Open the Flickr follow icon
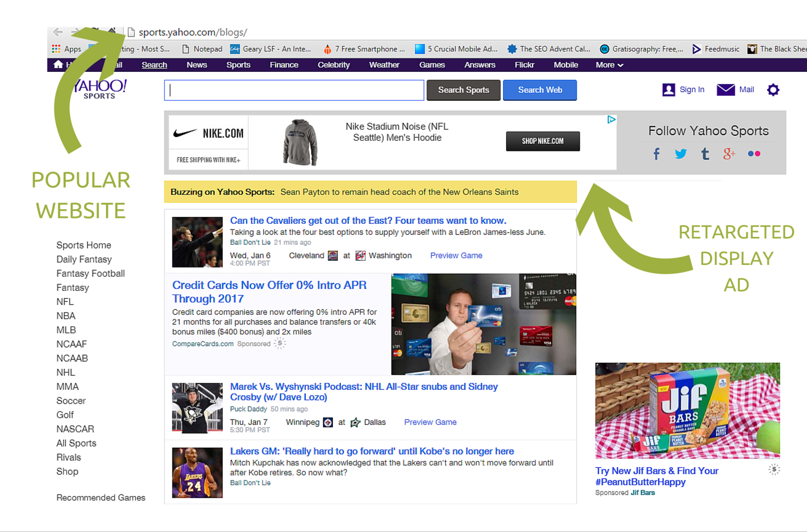 pos(754,154)
